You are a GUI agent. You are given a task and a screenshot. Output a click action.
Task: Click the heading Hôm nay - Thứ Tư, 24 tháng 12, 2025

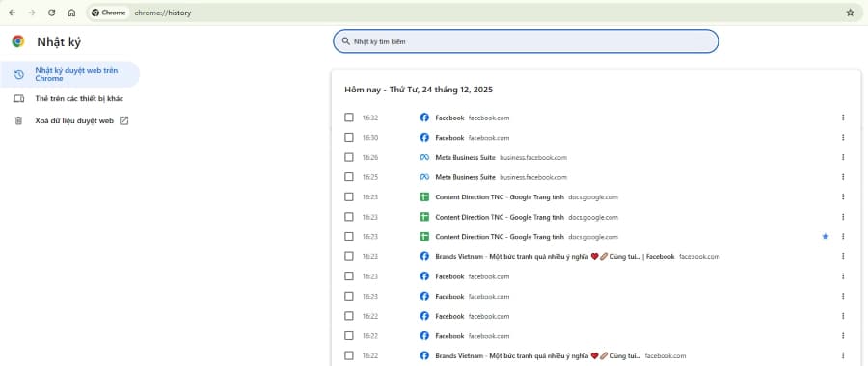pos(419,90)
